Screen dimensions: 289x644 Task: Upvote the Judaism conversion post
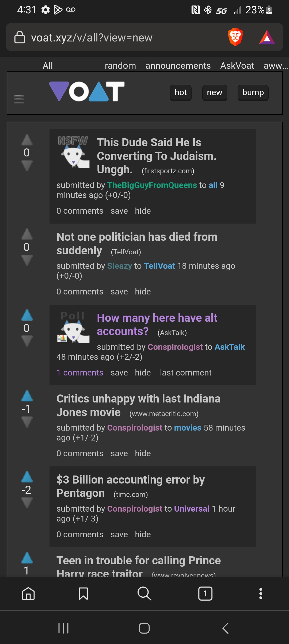pos(27,140)
